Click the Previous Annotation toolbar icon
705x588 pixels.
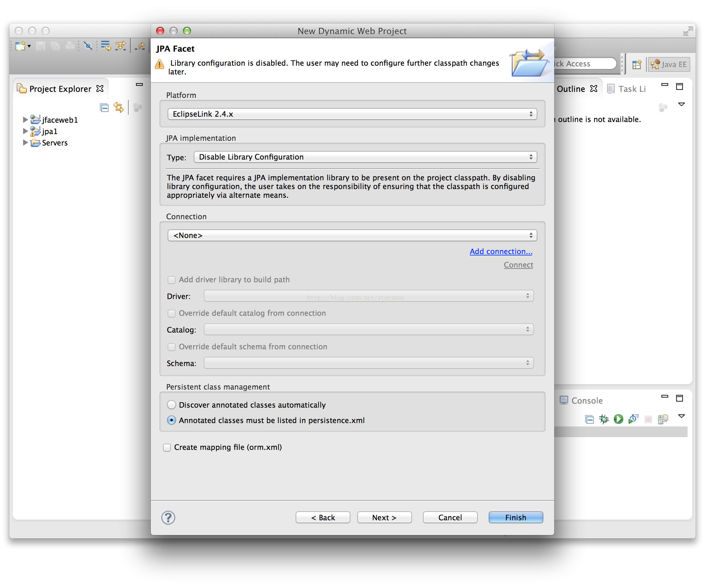(121, 46)
